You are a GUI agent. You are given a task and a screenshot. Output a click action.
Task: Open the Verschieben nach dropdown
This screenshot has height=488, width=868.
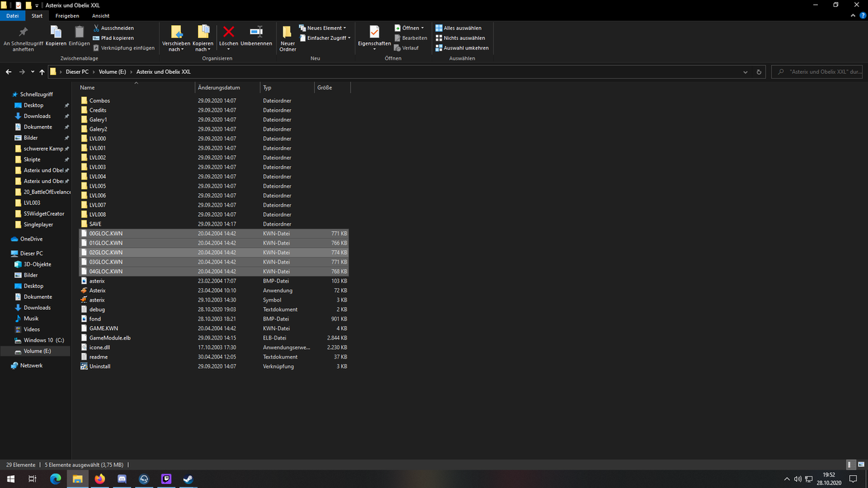[x=176, y=39]
